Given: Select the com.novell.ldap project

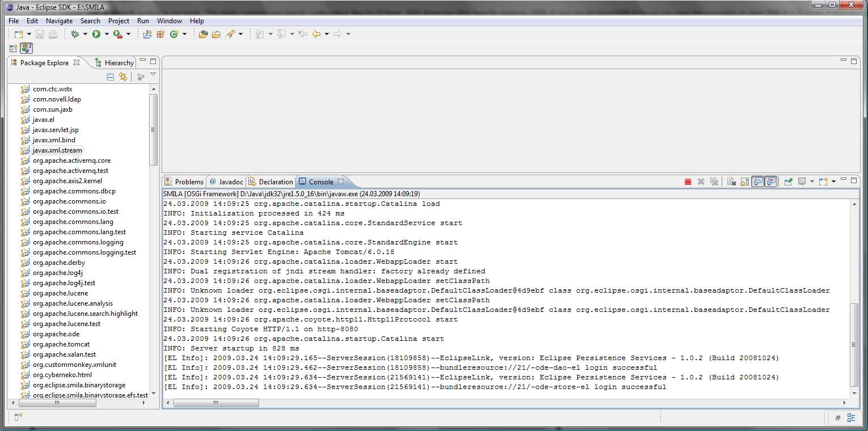Looking at the screenshot, I should point(57,99).
